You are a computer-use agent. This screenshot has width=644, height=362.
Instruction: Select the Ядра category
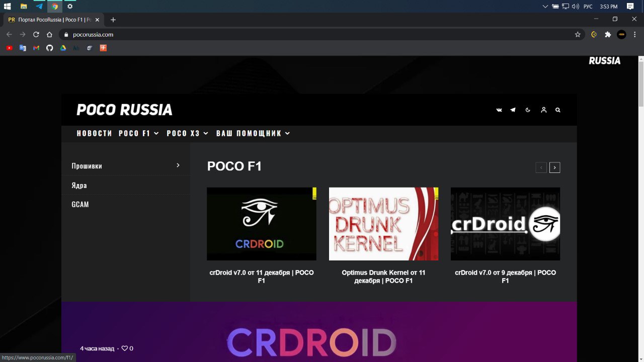pyautogui.click(x=79, y=185)
